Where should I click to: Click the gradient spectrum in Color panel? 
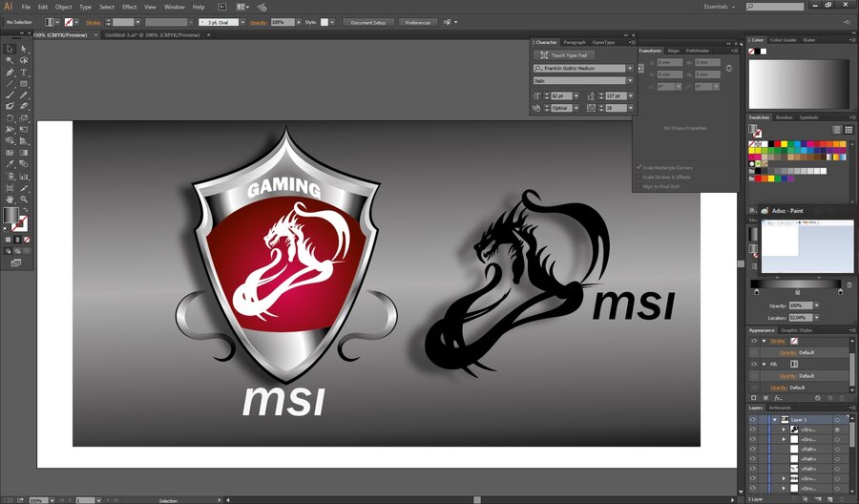798,84
